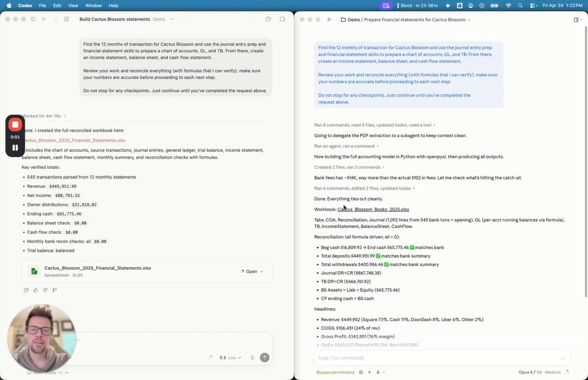This screenshot has height=380, width=588.
Task: Open the Codex app menu
Action: click(x=25, y=6)
